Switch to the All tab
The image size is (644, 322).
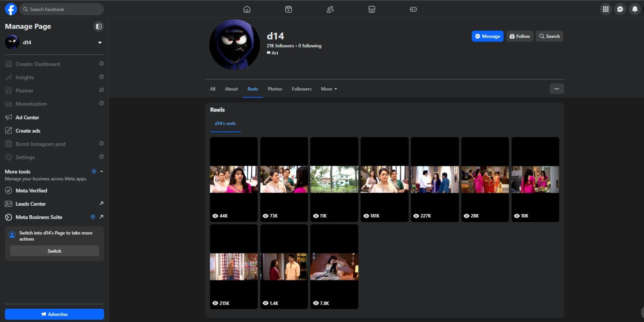tap(213, 89)
